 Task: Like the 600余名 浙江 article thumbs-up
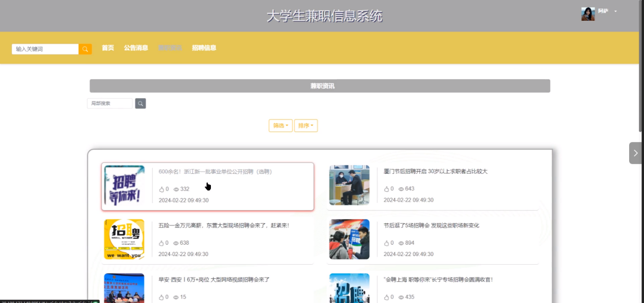(x=162, y=189)
